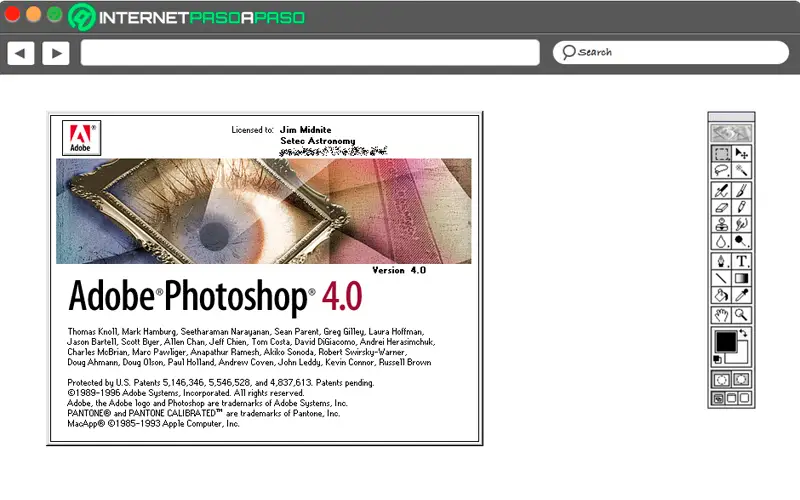Click the eye image atop toolbox
800x500 pixels.
pos(731,133)
